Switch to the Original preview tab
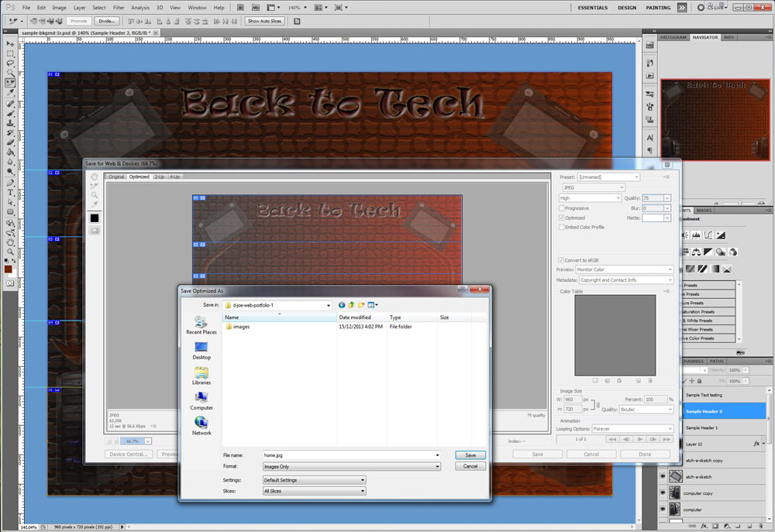Viewport: 775px width, 532px height. [116, 177]
